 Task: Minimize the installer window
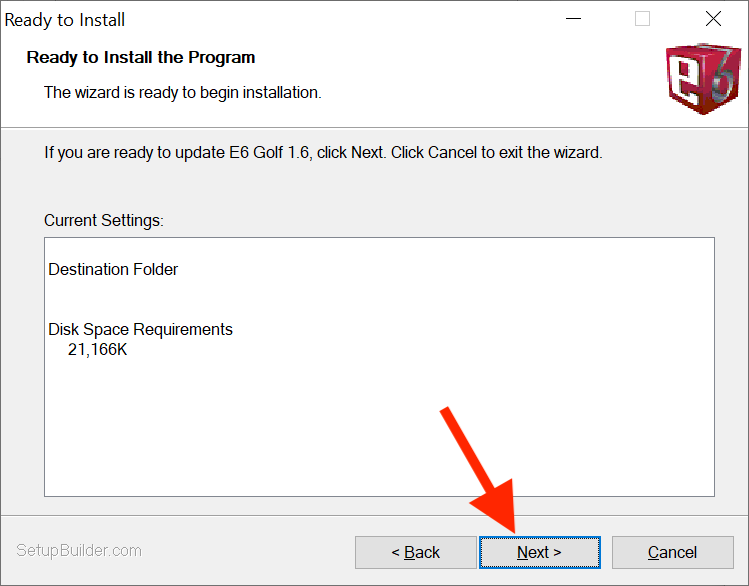coord(573,19)
